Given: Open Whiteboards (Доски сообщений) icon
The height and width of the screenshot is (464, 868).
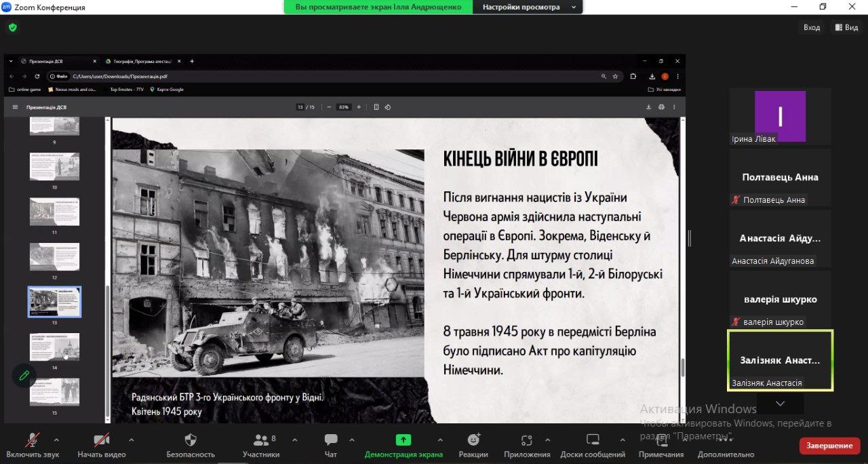Looking at the screenshot, I should [x=593, y=440].
